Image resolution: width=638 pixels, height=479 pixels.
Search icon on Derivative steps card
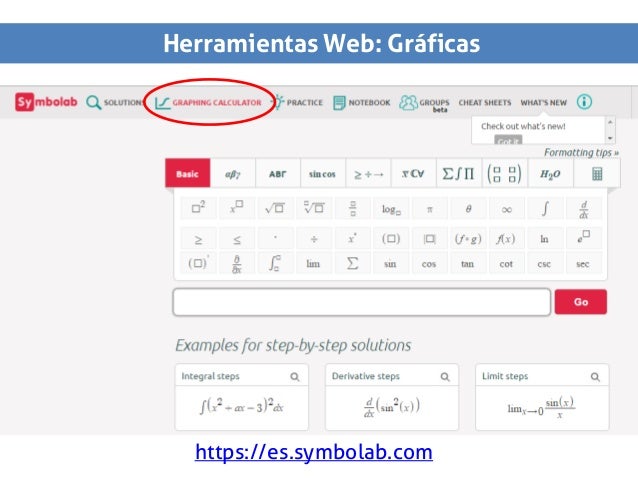tap(445, 377)
